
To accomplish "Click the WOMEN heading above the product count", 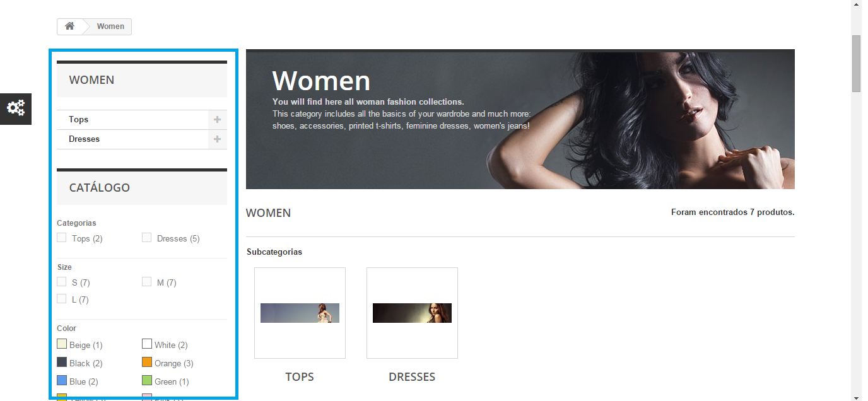I will pos(269,213).
